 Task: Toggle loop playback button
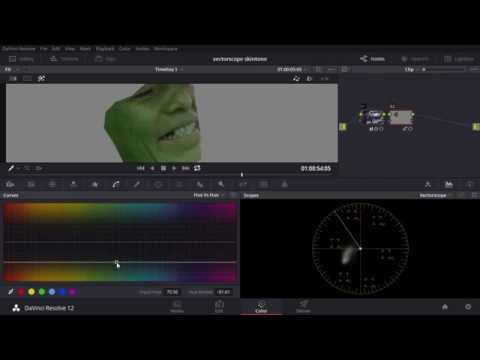(x=197, y=168)
